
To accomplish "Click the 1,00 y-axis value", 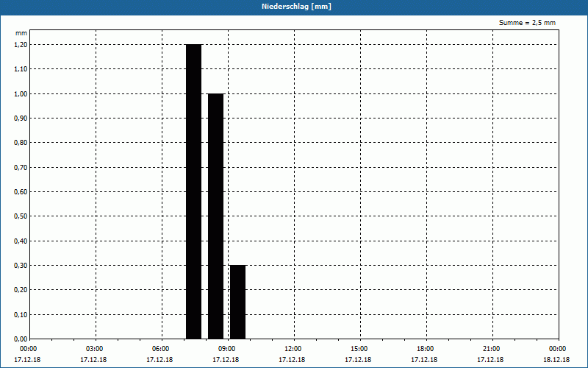I will 21,93.
